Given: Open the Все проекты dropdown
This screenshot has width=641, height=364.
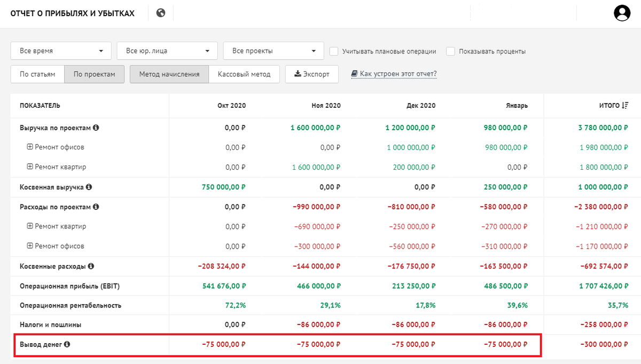Looking at the screenshot, I should coord(273,51).
